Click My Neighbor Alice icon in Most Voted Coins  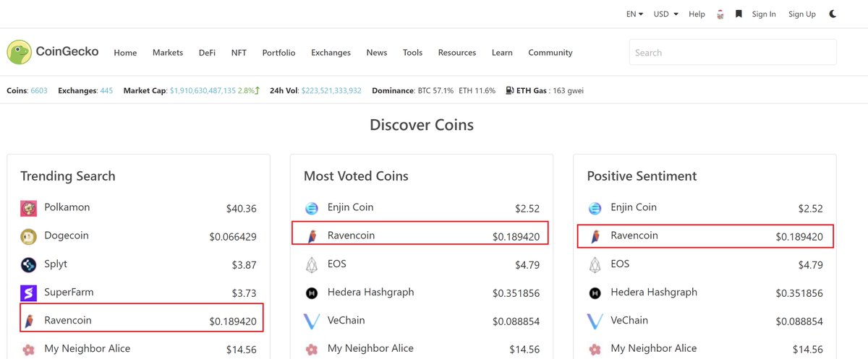(x=312, y=350)
